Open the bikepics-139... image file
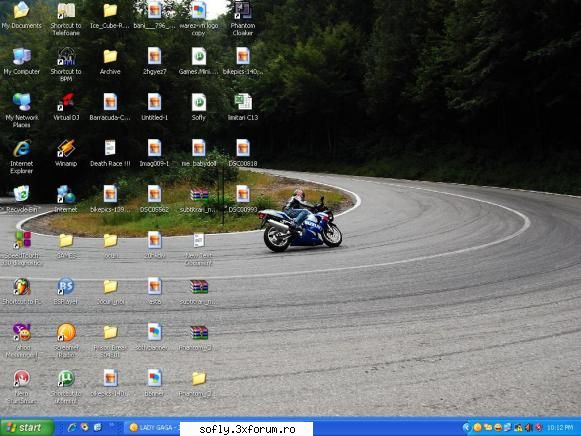581x436 pixels. tap(110, 199)
